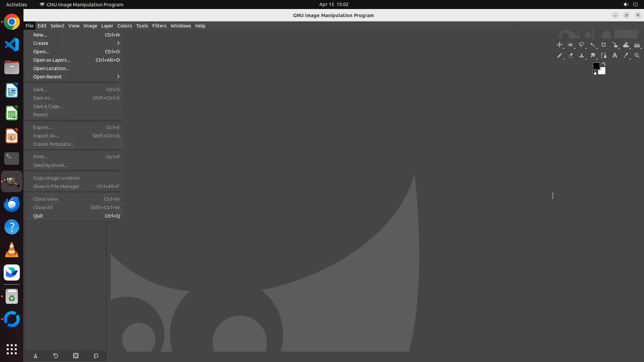The image size is (644, 362).
Task: Select the Fuzzy Select magic wand
Action: 593,45
